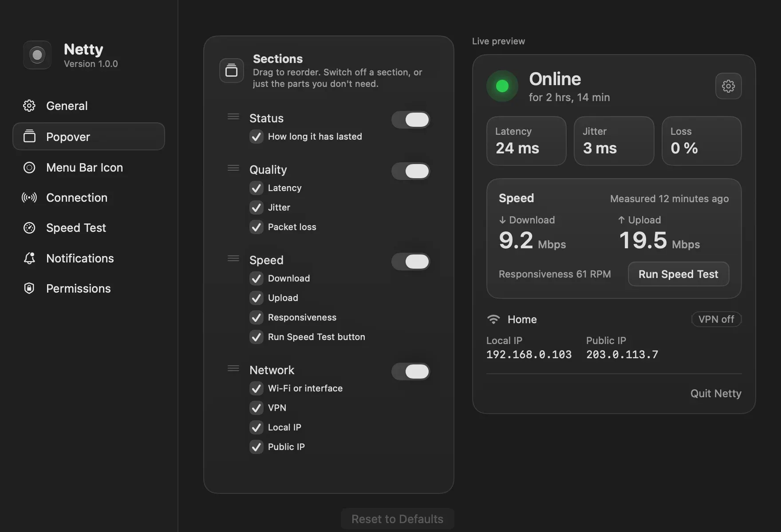The image size is (781, 532).
Task: Click the Run Speed Test button
Action: tap(678, 274)
